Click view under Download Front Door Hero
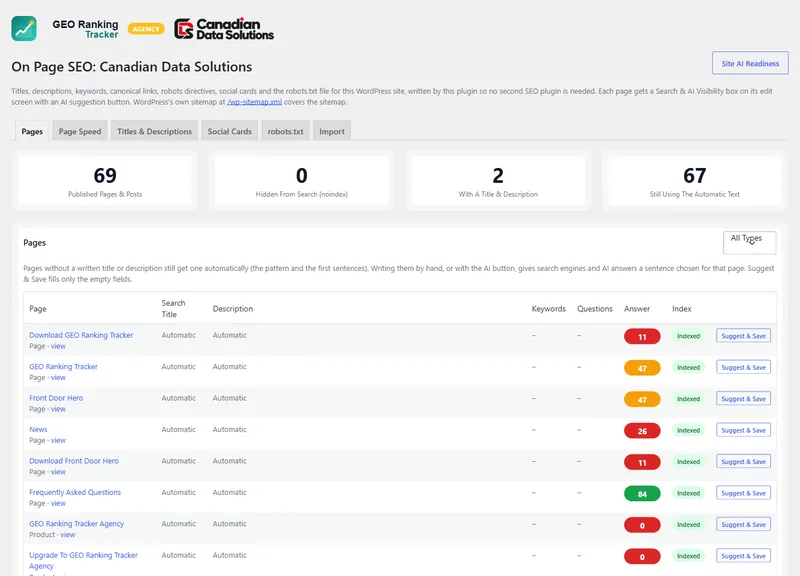The width and height of the screenshot is (800, 576). pyautogui.click(x=58, y=472)
